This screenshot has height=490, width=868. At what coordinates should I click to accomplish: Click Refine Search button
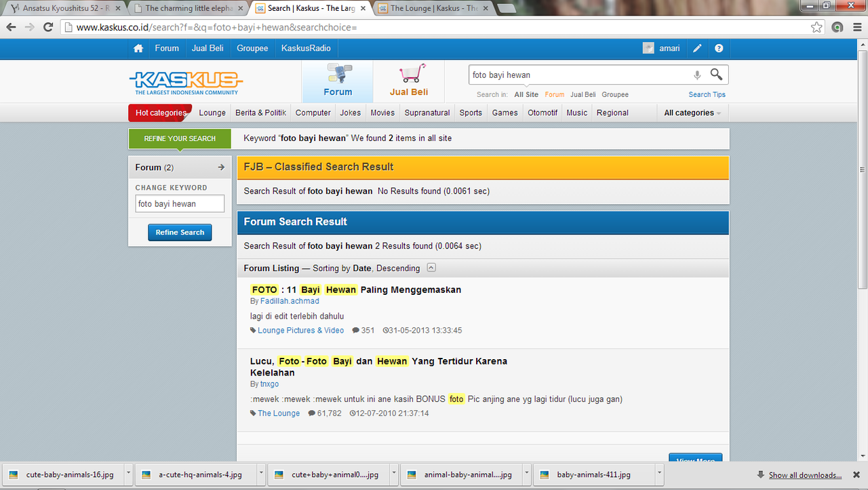coord(180,232)
